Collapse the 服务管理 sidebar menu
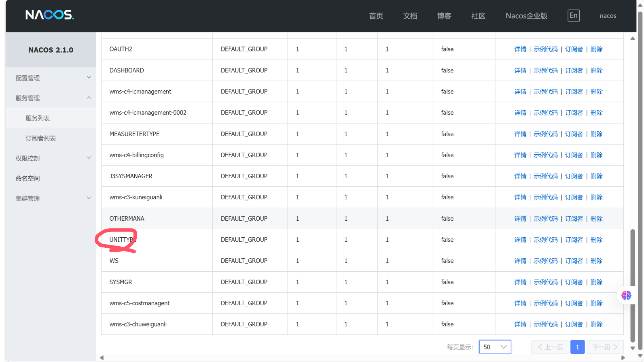Image resolution: width=644 pixels, height=362 pixels. (51, 98)
